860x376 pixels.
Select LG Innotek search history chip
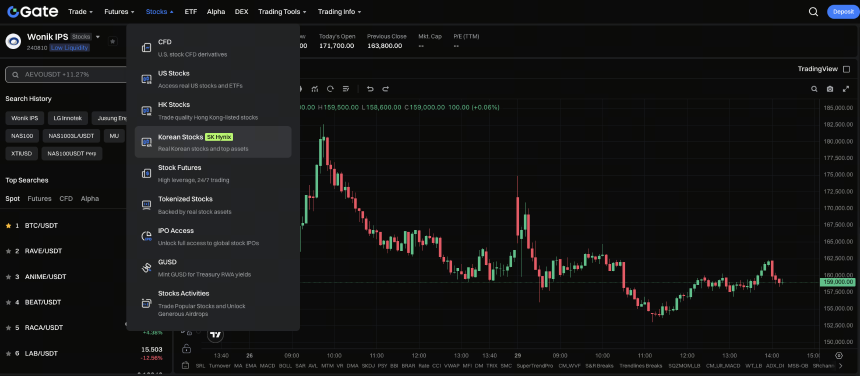pyautogui.click(x=67, y=118)
